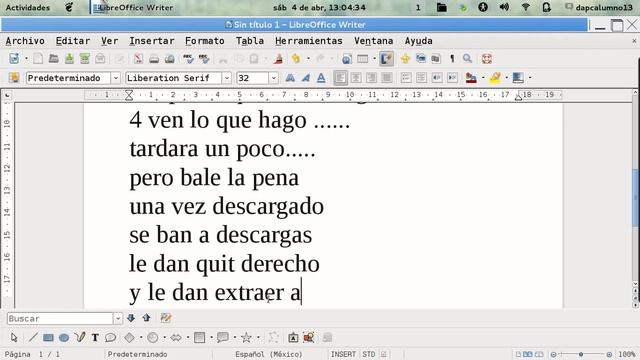Open the Insertar menu
This screenshot has width=640, height=360.
click(x=151, y=41)
